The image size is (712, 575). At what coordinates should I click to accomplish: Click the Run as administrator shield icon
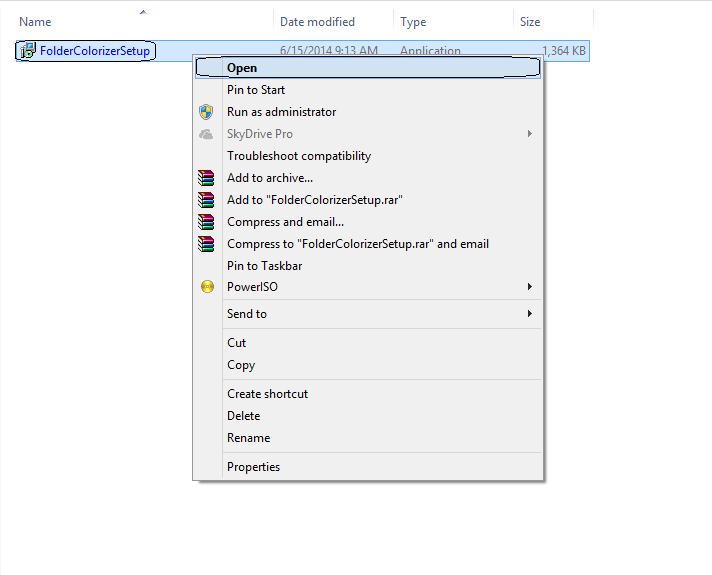[206, 112]
